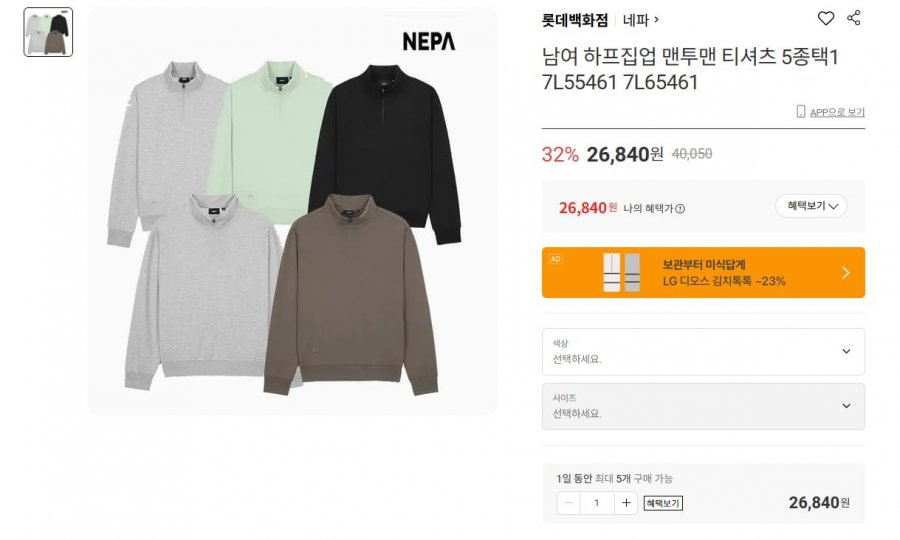Click the LG 디오스 김치톡톡 ad banner

(x=703, y=273)
